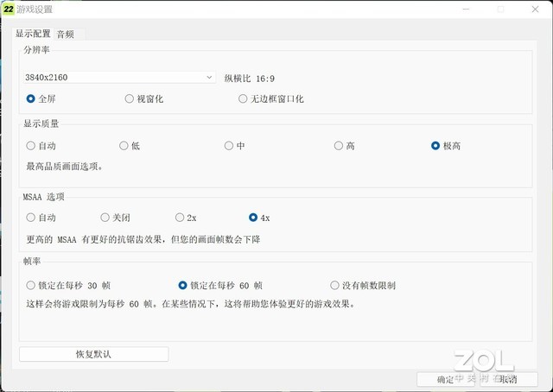
Task: Set display quality to 自动
Action: coord(41,146)
